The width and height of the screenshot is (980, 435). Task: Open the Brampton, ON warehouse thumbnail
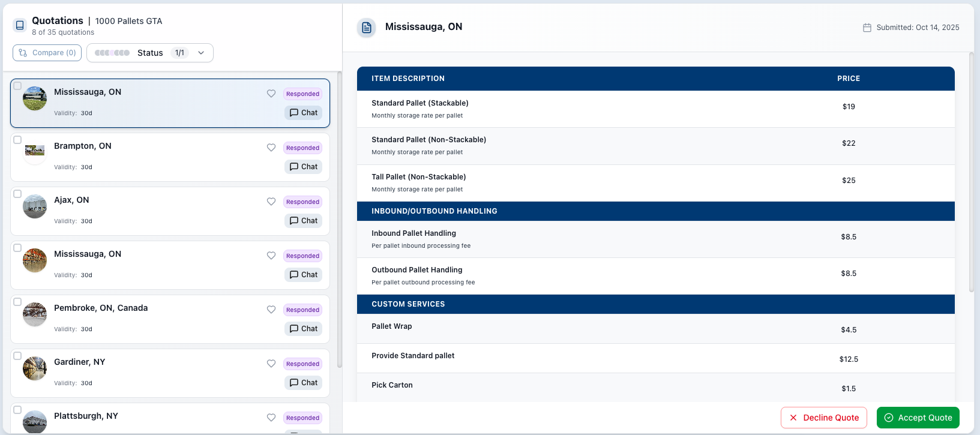[x=35, y=152]
